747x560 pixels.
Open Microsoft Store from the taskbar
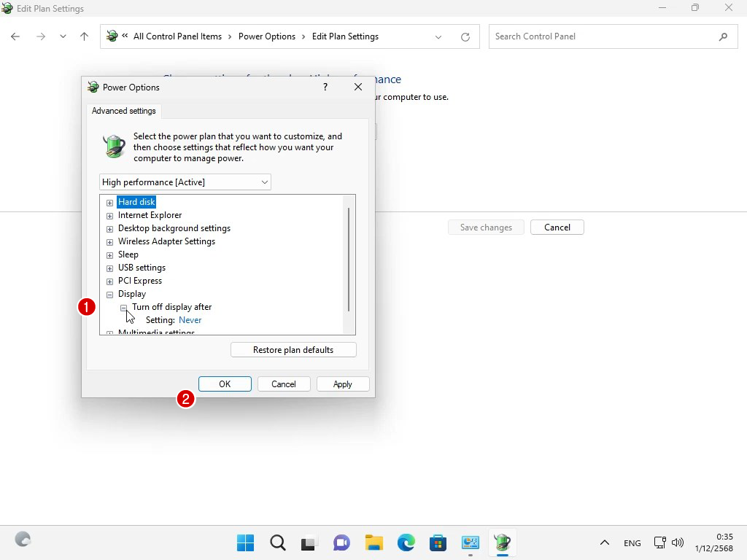(438, 542)
